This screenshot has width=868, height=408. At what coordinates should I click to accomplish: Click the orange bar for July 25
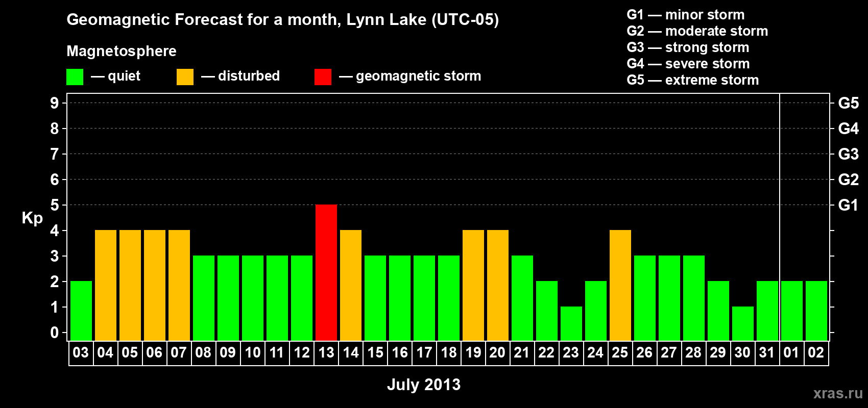pyautogui.click(x=620, y=285)
